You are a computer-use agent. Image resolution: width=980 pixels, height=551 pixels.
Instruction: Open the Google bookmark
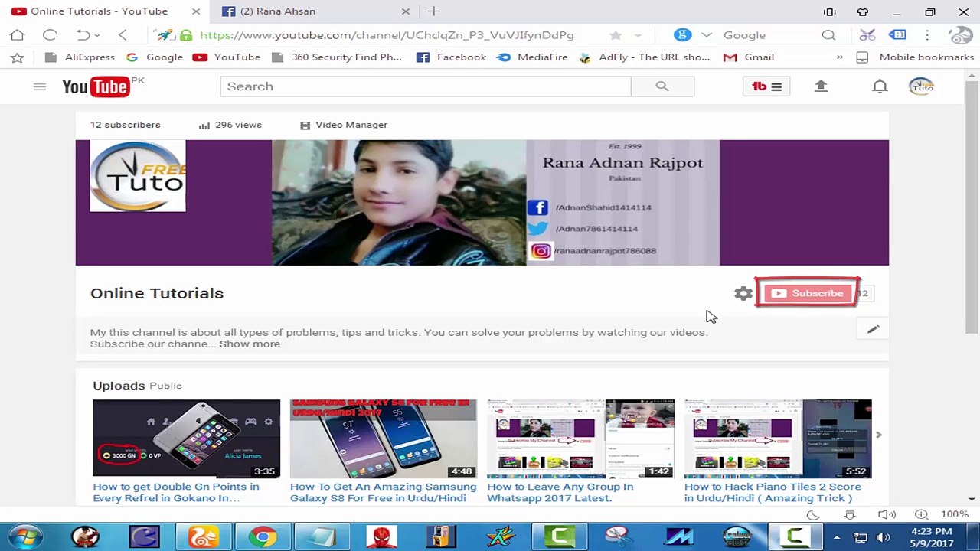point(155,57)
